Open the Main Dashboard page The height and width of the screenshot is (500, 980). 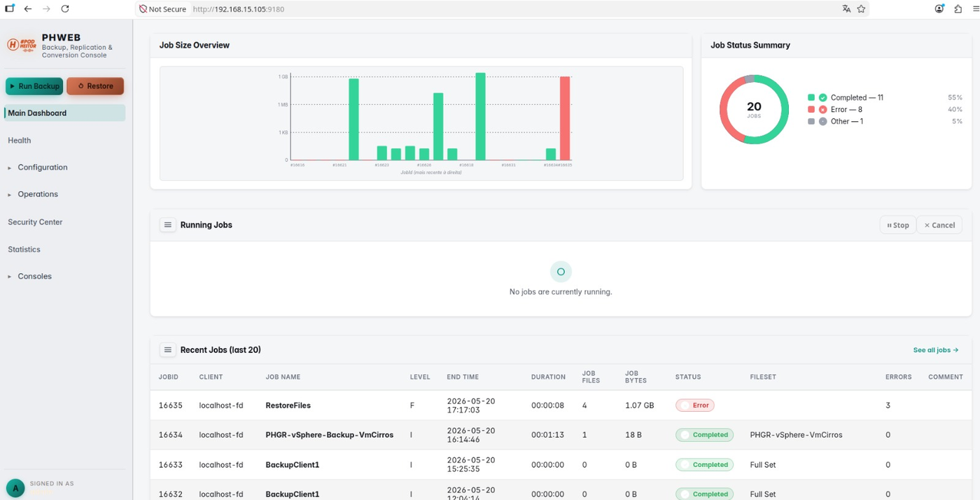pyautogui.click(x=64, y=113)
